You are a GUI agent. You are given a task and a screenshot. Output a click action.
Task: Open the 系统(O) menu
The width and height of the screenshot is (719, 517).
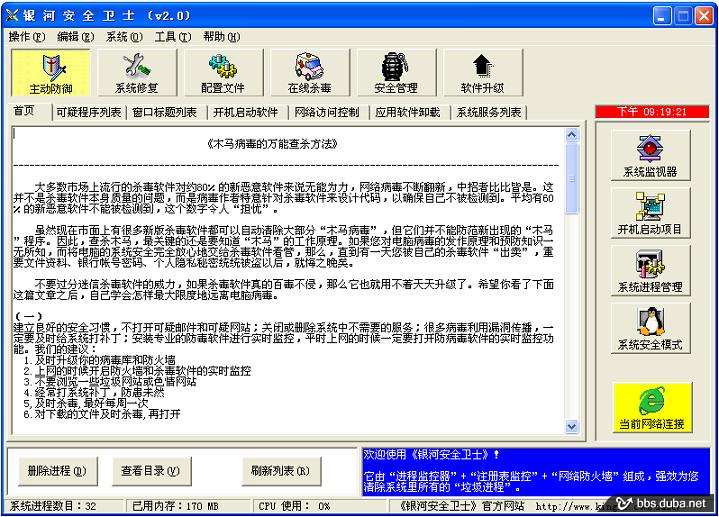(x=124, y=37)
